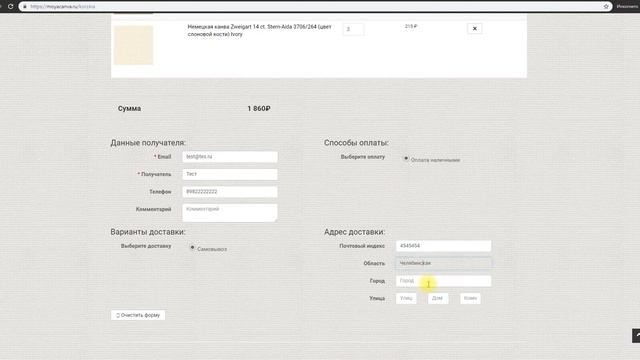Click the Телефон phone field

click(x=230, y=192)
